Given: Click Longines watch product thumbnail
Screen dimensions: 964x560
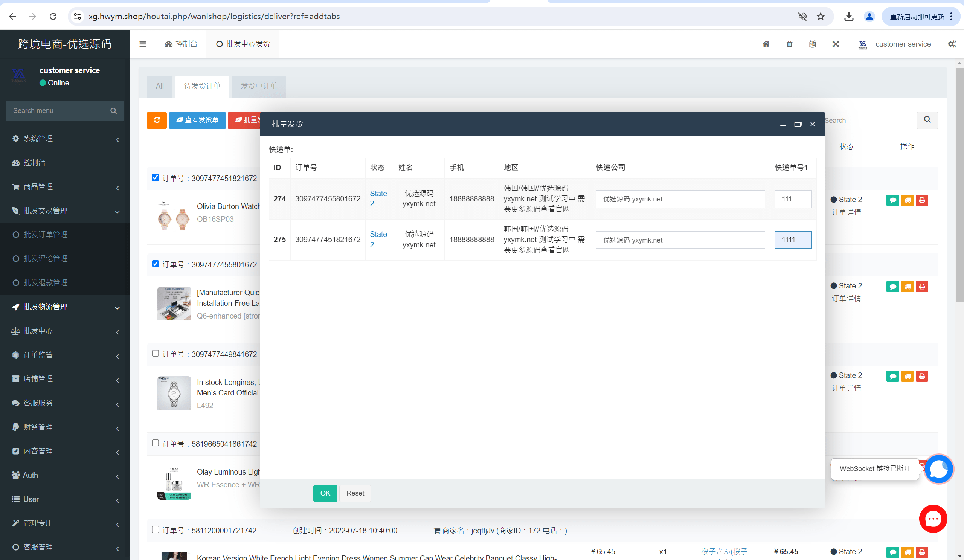Looking at the screenshot, I should click(x=174, y=393).
